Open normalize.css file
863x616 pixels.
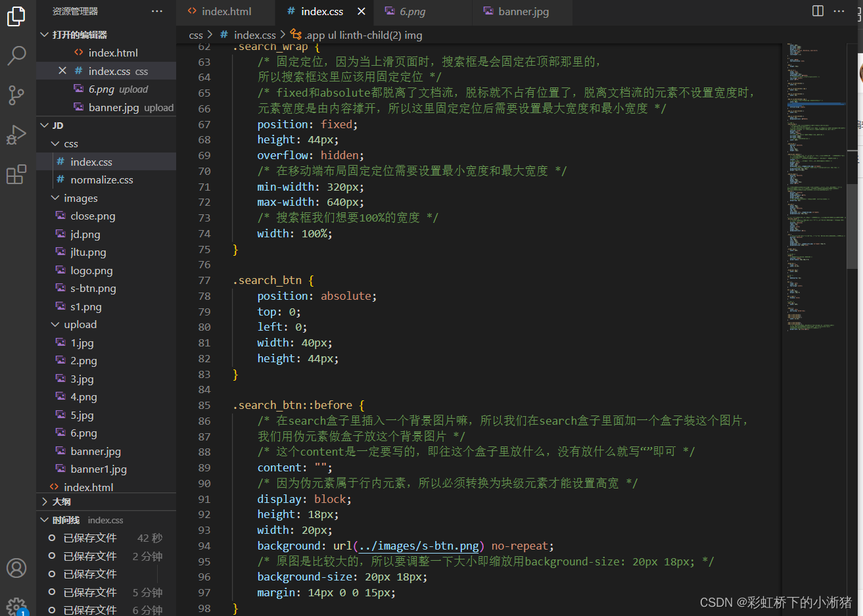[x=106, y=179]
